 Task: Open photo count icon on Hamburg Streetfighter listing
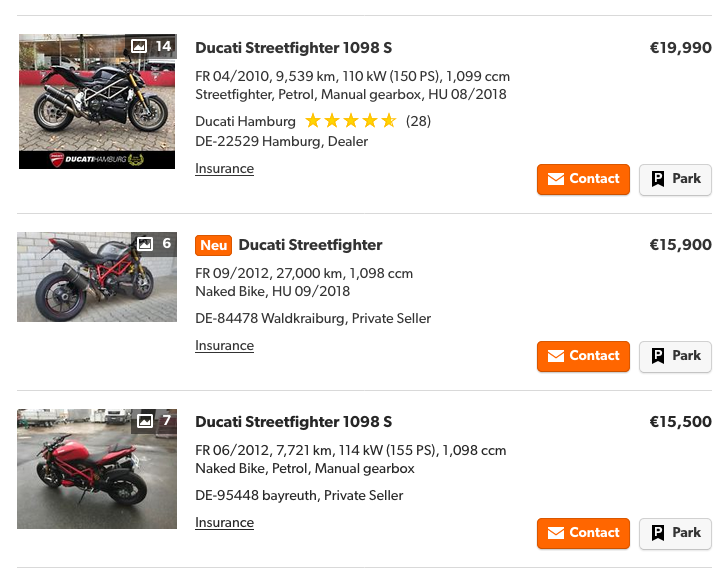tap(139, 46)
